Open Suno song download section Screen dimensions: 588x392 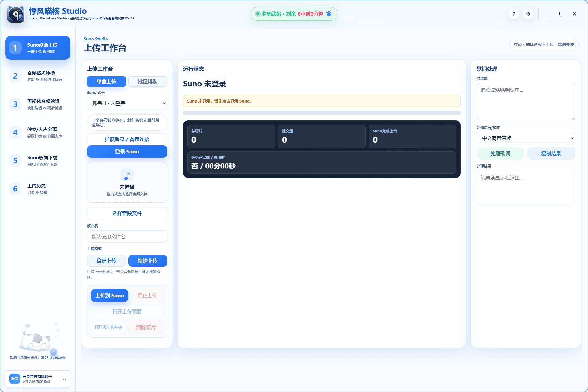coord(38,160)
